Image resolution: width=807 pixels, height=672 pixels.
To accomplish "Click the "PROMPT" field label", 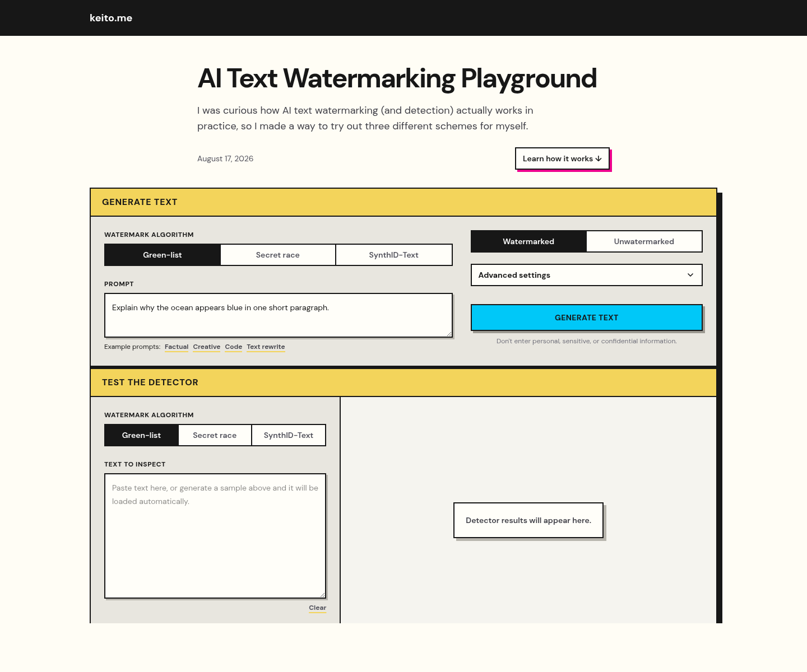I will point(119,284).
